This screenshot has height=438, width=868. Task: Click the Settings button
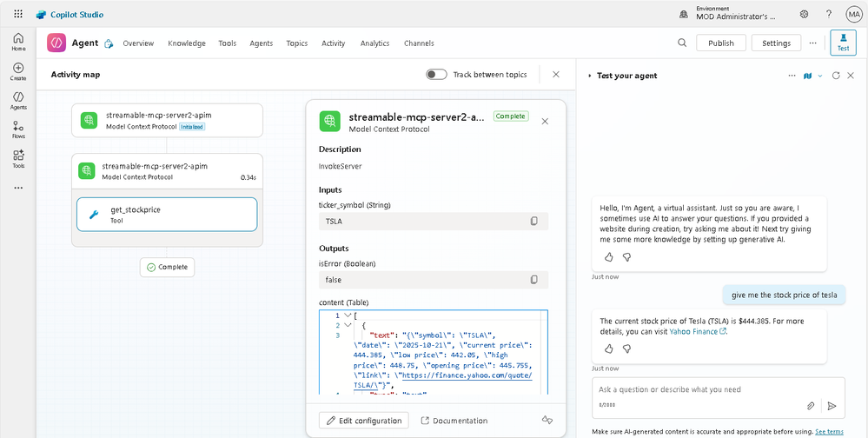click(776, 43)
